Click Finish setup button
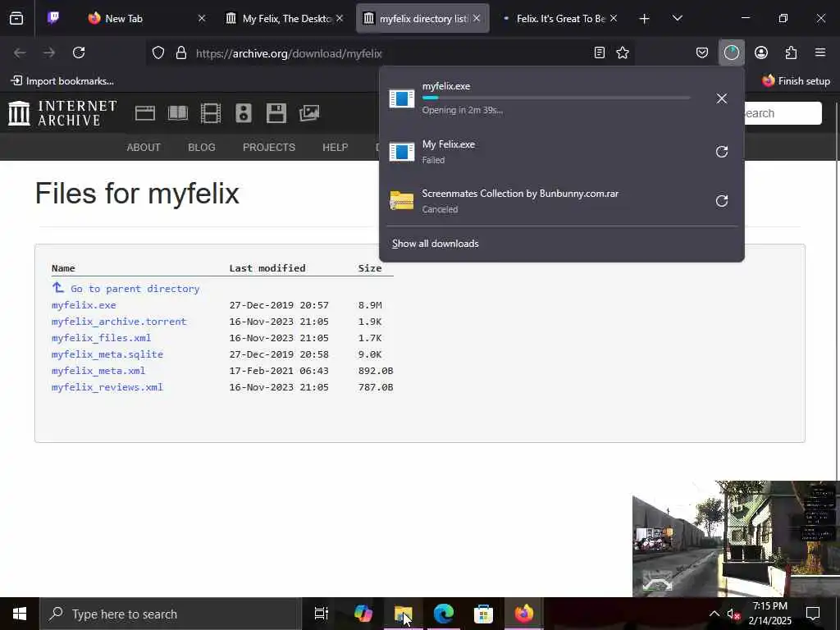840x630 pixels. click(x=796, y=81)
